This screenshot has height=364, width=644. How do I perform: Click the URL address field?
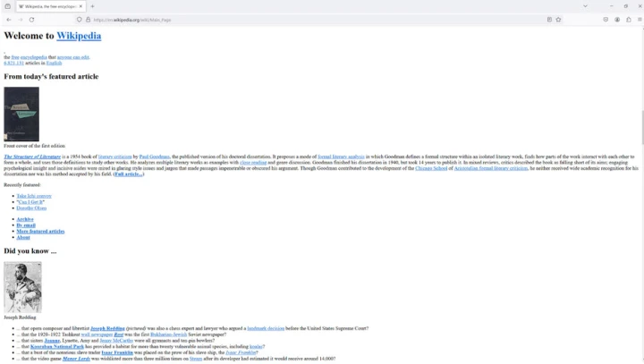[317, 20]
